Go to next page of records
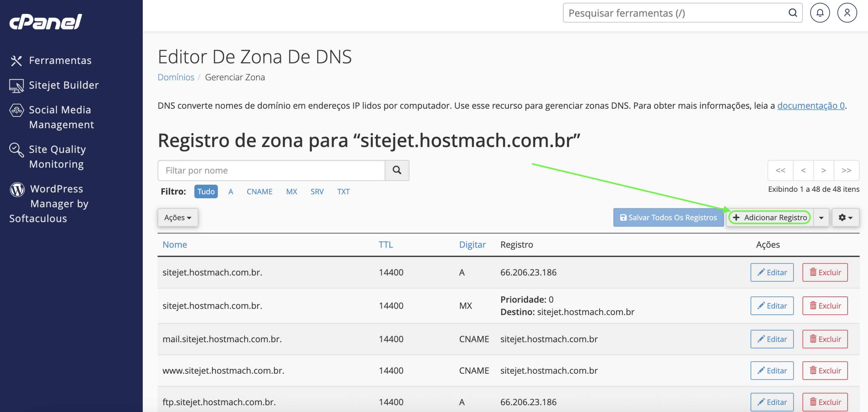The width and height of the screenshot is (868, 412). click(824, 170)
